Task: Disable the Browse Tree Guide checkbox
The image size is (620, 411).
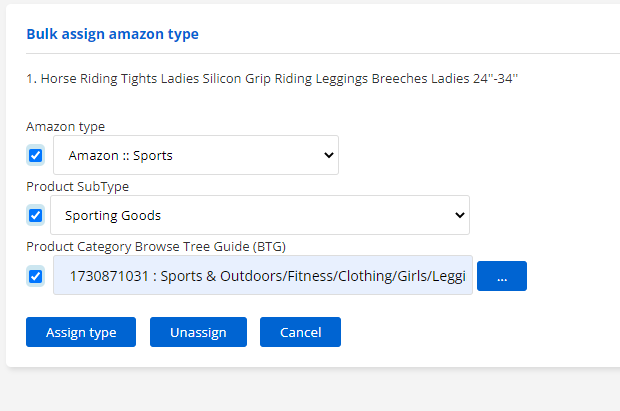Action: tap(36, 276)
